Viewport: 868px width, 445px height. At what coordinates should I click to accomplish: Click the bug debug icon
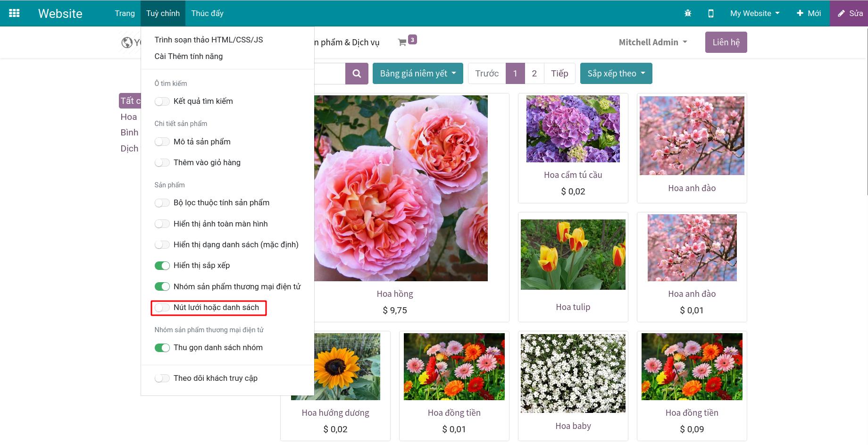688,13
